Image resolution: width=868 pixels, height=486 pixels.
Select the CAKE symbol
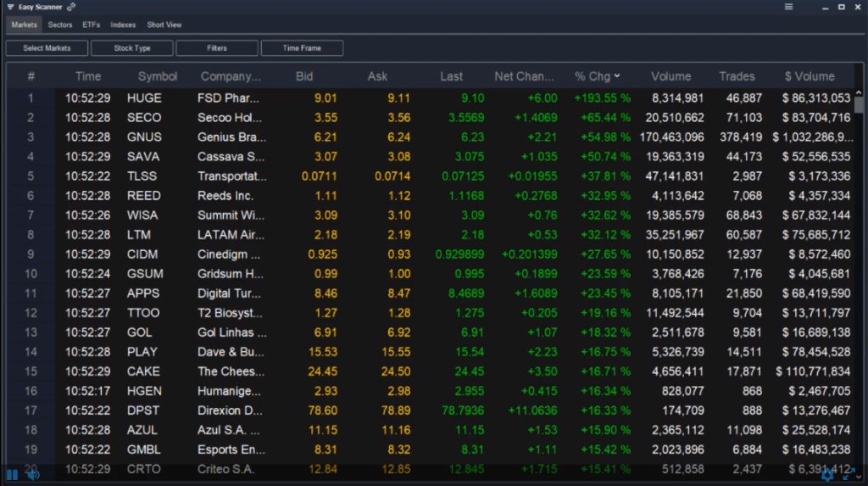tap(142, 371)
